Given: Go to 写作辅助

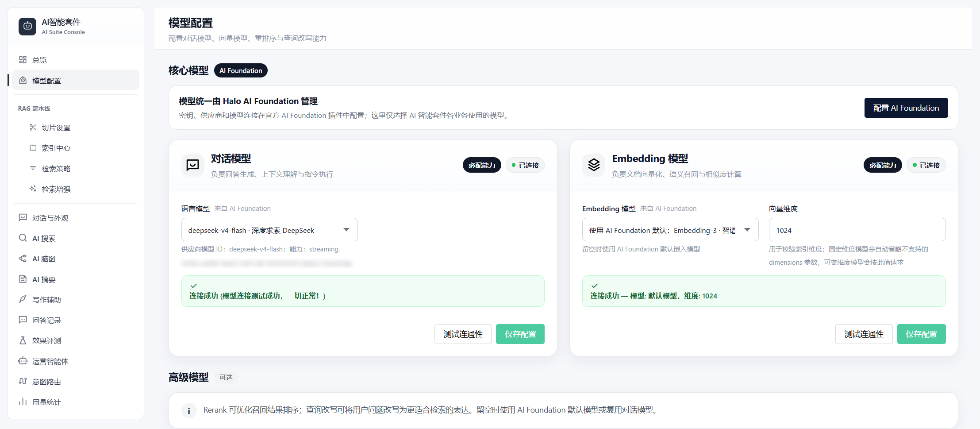Looking at the screenshot, I should pyautogui.click(x=76, y=300).
